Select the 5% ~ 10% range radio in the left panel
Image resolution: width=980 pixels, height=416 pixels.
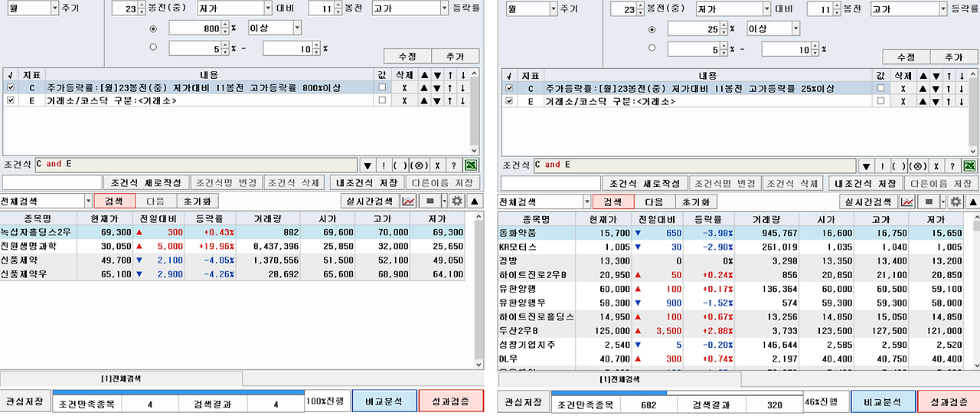153,47
